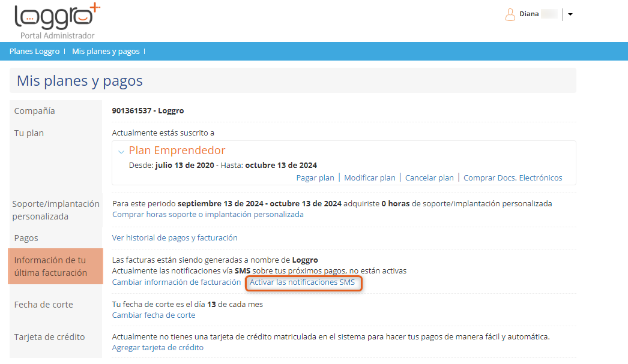Viewport: 628px width, 364px height.
Task: Click the Loggro Portal Administrador logo
Action: pyautogui.click(x=57, y=21)
